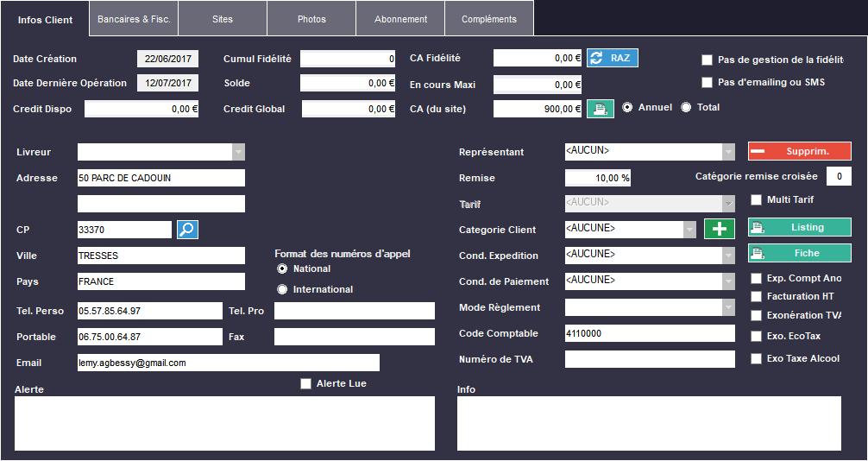Image resolution: width=868 pixels, height=461 pixels.
Task: Choose International call number format
Action: tap(282, 289)
